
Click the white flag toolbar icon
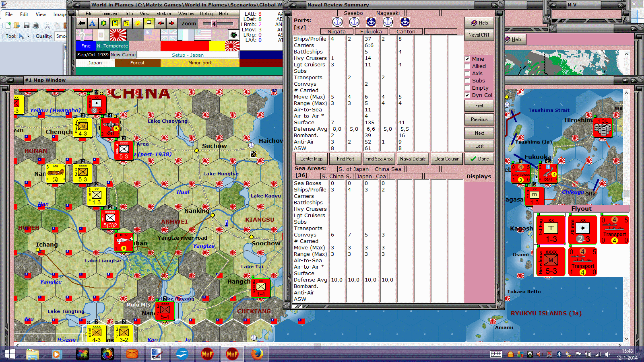[x=149, y=23]
